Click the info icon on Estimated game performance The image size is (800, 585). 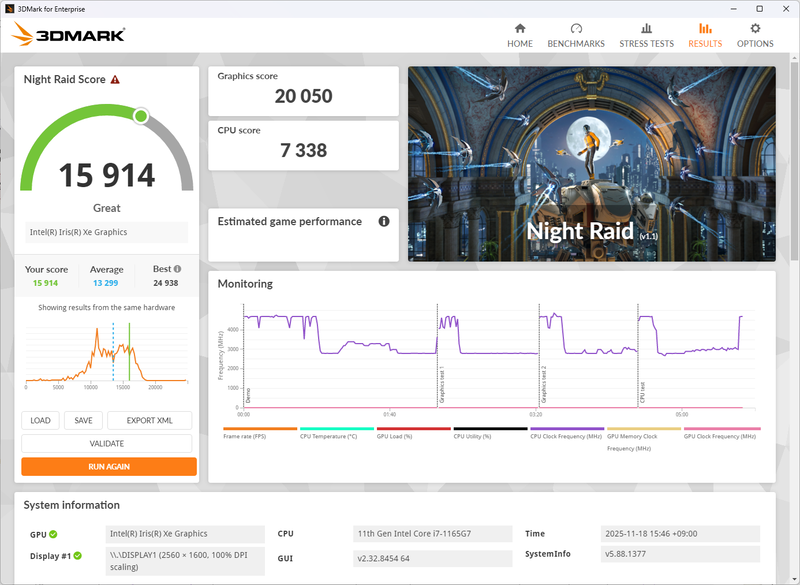[384, 221]
